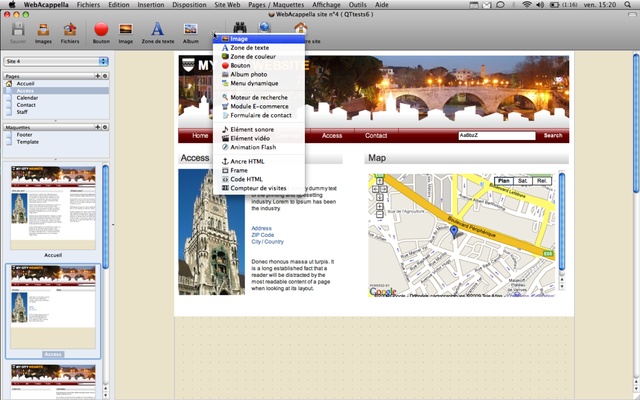
Task: Click the Search button in site header
Action: pos(553,136)
